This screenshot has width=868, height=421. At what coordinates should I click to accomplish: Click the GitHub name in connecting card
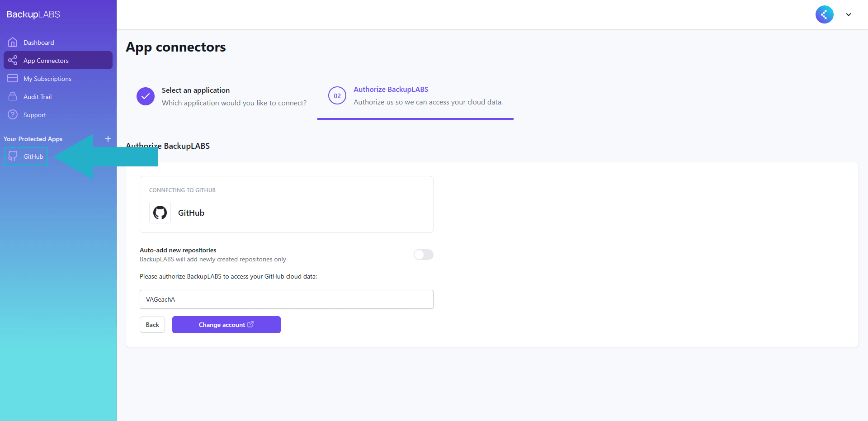coord(191,213)
